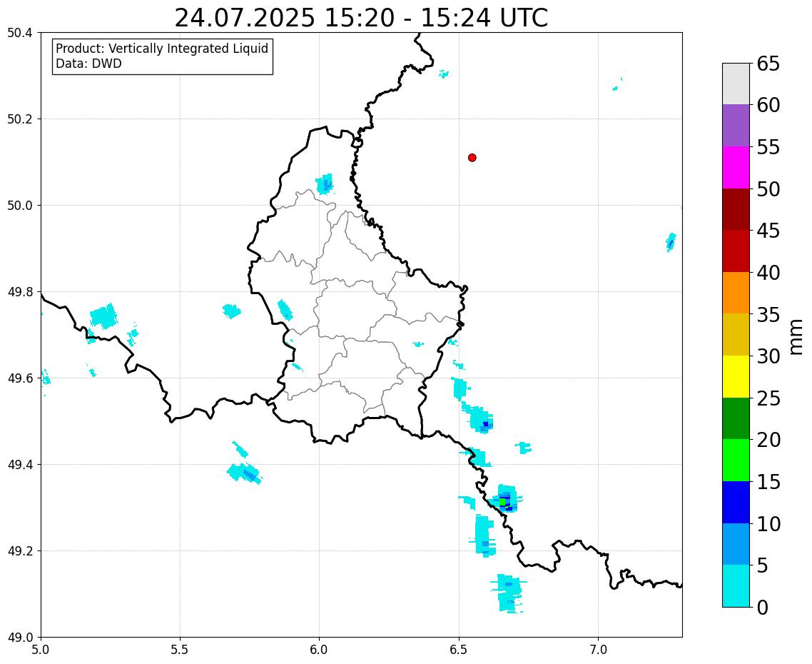This screenshot has width=812, height=664.
Task: Select the grey 60-65 colorbar segment
Action: tap(736, 84)
